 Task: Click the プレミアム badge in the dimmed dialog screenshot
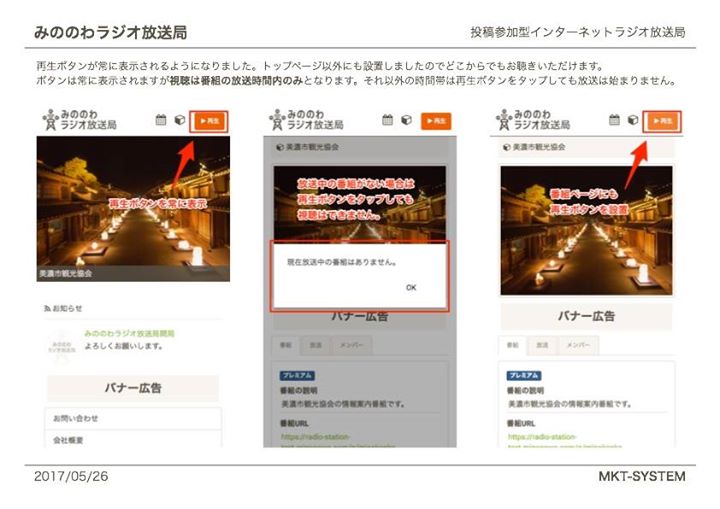297,375
